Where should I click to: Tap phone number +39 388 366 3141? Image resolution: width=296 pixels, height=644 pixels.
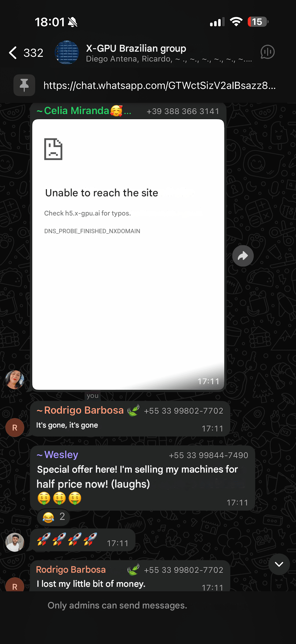[183, 111]
